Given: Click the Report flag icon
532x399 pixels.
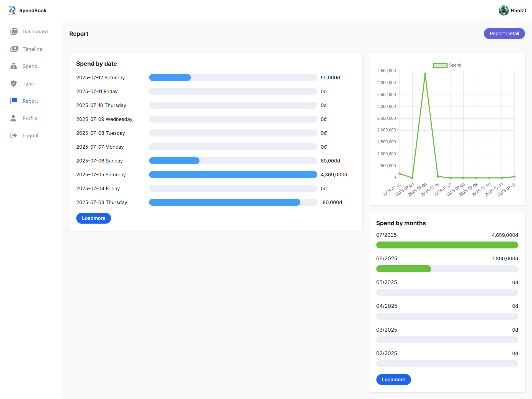Looking at the screenshot, I should tap(14, 101).
